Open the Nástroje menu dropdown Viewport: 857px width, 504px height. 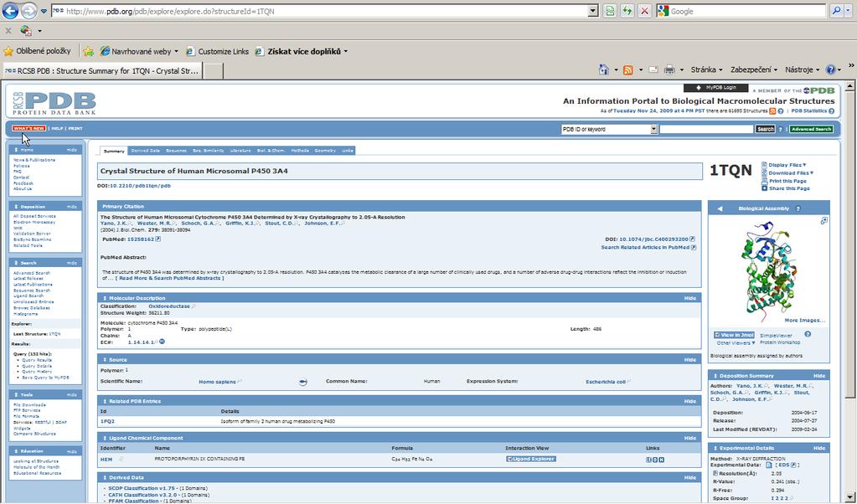coord(803,69)
